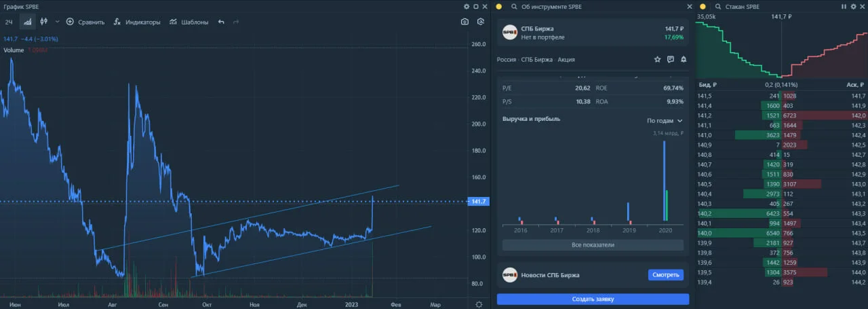Click Создать заявку to create order

coord(593,299)
